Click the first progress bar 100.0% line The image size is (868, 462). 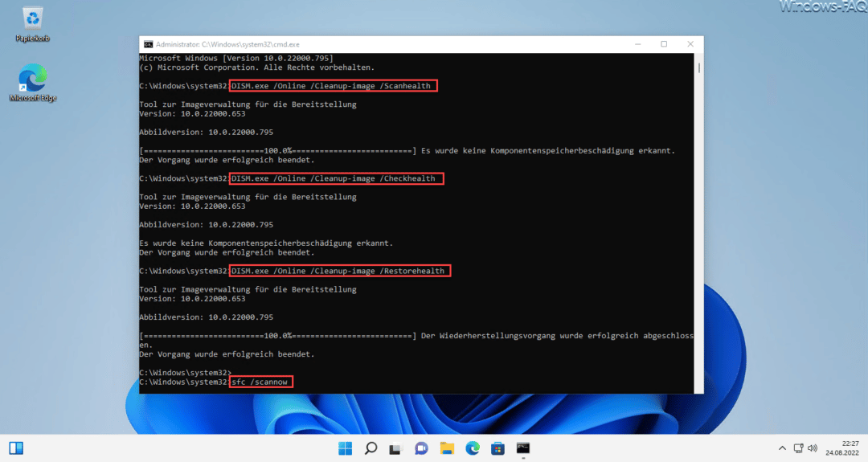(278, 150)
